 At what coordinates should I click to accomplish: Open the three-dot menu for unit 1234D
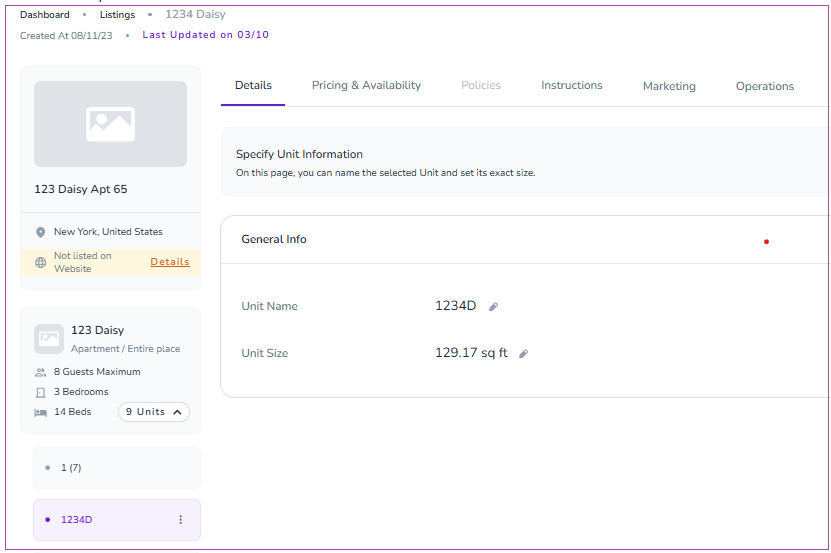[x=180, y=520]
